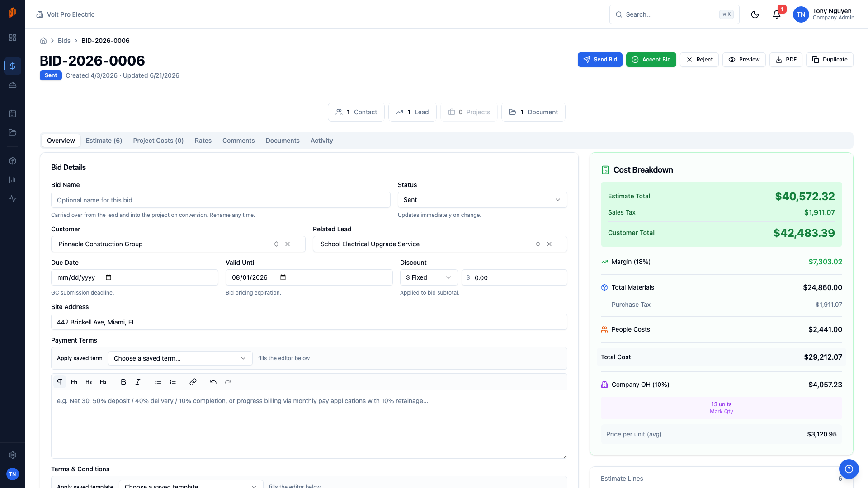
Task: Undo last edit in editor toolbar
Action: [213, 382]
